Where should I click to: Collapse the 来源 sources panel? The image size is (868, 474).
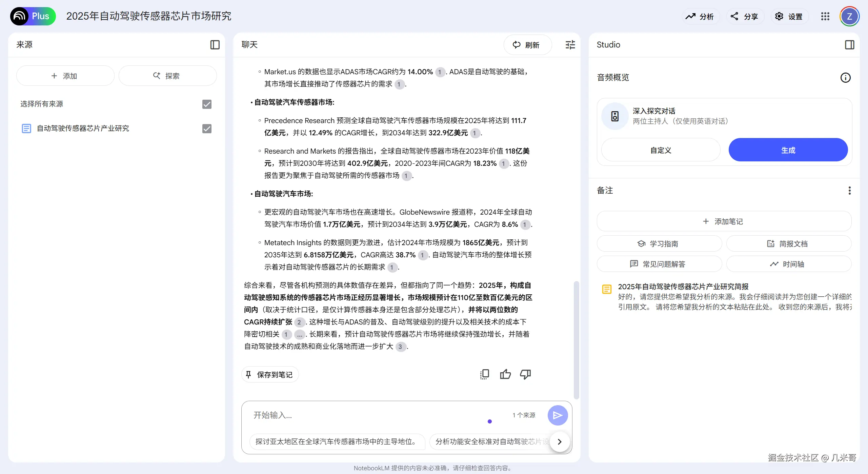point(215,44)
